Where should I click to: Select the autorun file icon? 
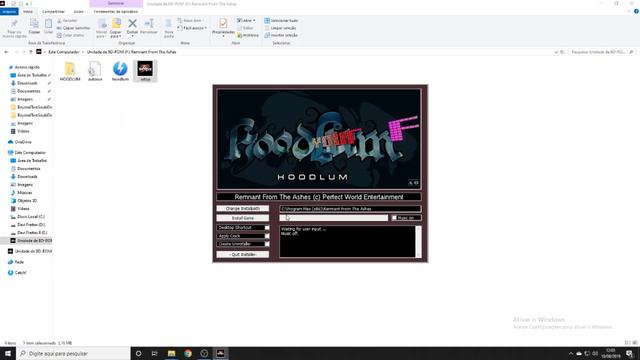pyautogui.click(x=95, y=71)
